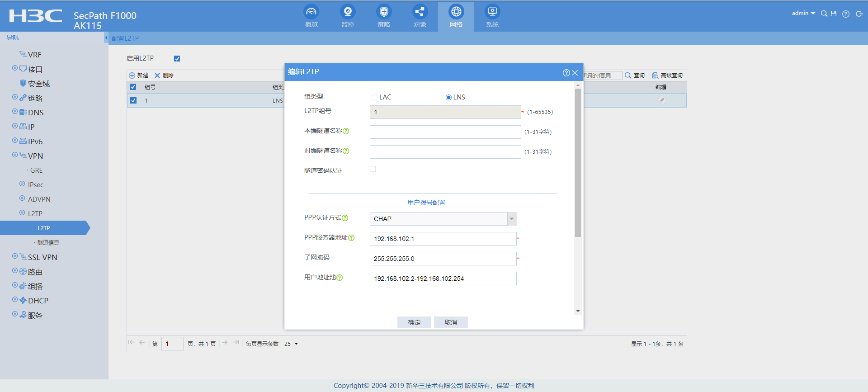
Task: Click the PPP服务器地址 input field
Action: click(443, 239)
